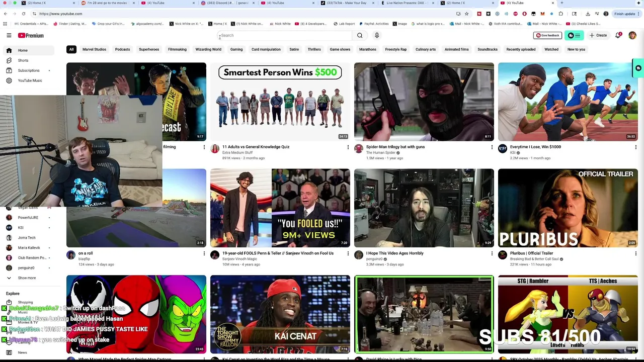Open Shorts in sidebar

29,60
